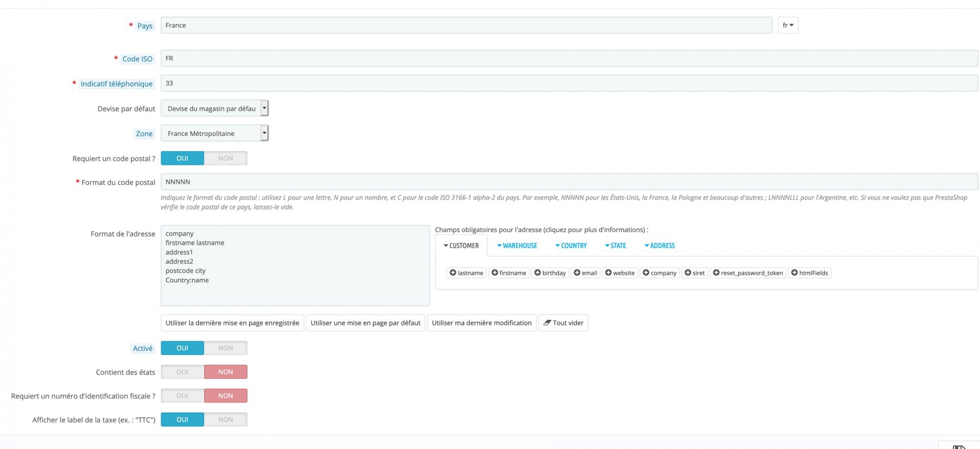This screenshot has width=980, height=449.
Task: Add the firstname field tag
Action: click(x=509, y=273)
